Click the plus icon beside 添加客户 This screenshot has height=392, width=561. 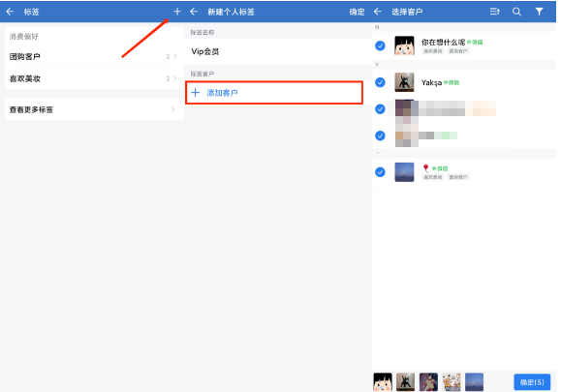click(x=196, y=93)
